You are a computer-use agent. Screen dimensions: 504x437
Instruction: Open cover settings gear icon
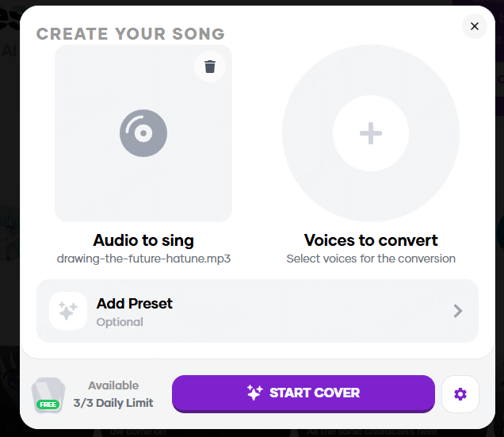click(x=460, y=394)
